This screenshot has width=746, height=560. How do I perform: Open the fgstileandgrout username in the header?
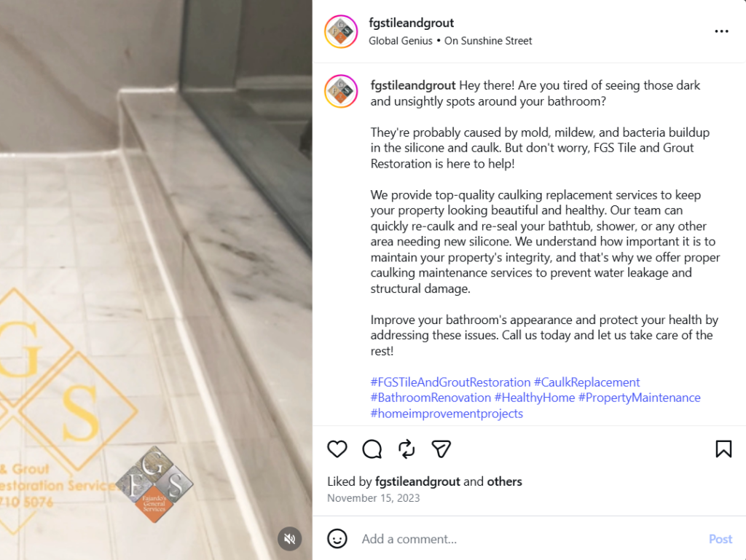click(411, 23)
